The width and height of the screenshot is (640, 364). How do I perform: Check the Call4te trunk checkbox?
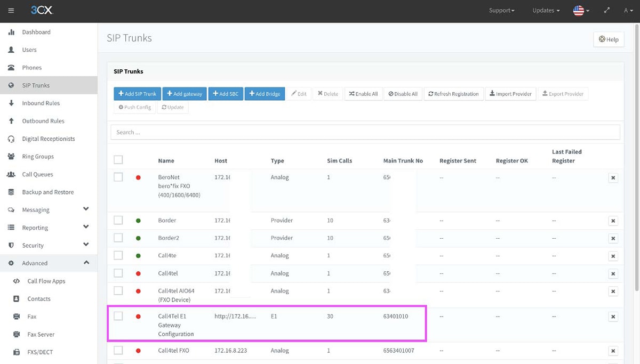[118, 255]
